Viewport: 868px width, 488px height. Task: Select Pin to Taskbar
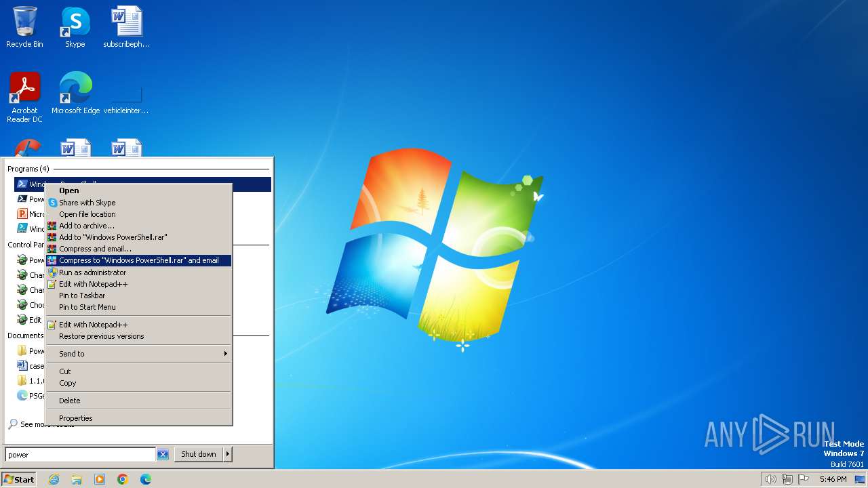(138, 296)
